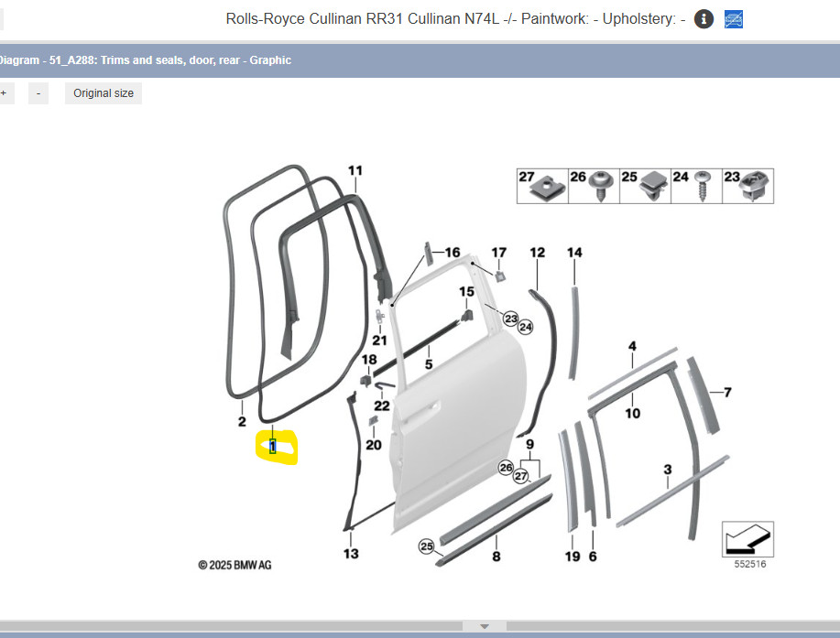Select clip nut 27 in parts legend
The height and width of the screenshot is (638, 840).
pyautogui.click(x=542, y=186)
